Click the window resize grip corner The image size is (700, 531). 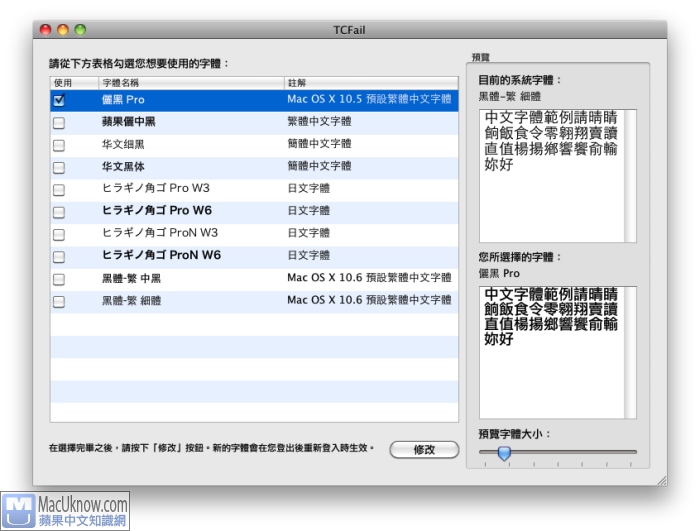click(660, 480)
